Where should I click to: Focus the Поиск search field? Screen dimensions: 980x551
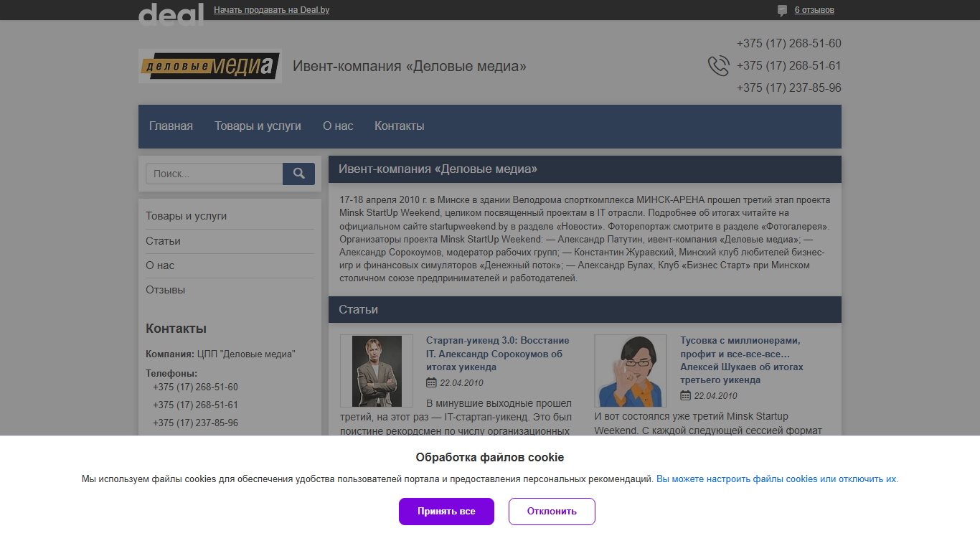214,174
